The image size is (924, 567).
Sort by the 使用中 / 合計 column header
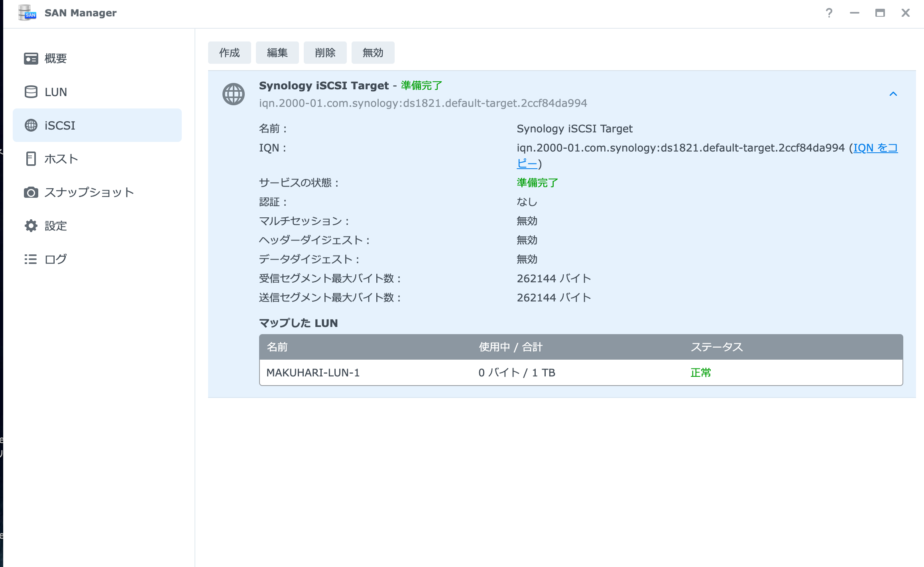pyautogui.click(x=510, y=347)
